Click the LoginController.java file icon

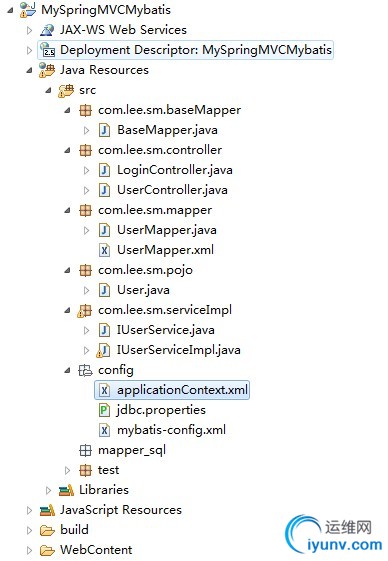click(104, 170)
